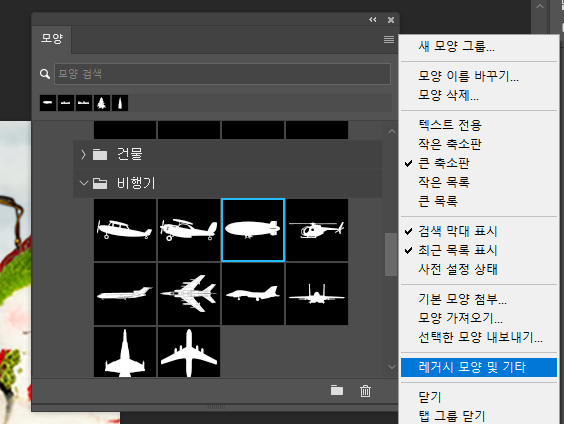Select checked 큰 축소판 view option

click(479, 163)
